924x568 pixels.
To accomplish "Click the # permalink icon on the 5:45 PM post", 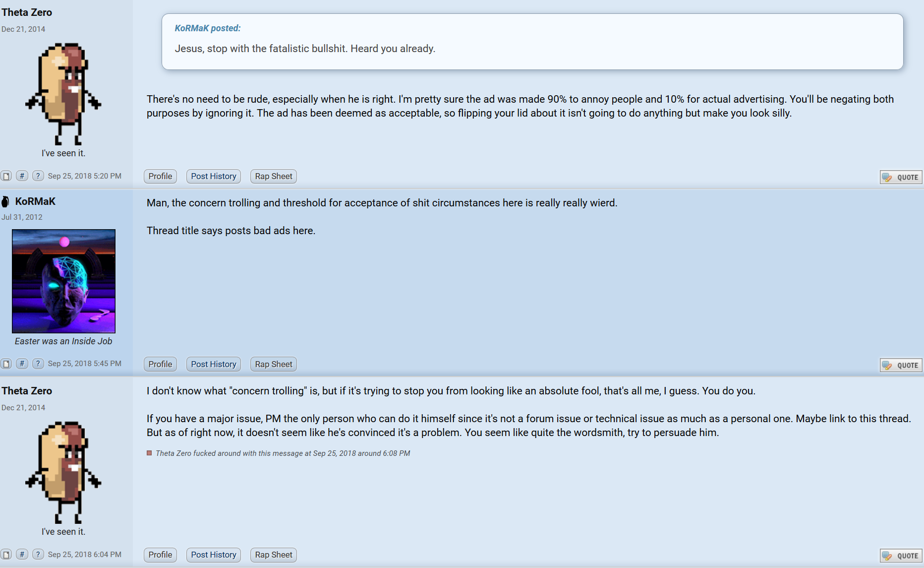I will tap(22, 364).
